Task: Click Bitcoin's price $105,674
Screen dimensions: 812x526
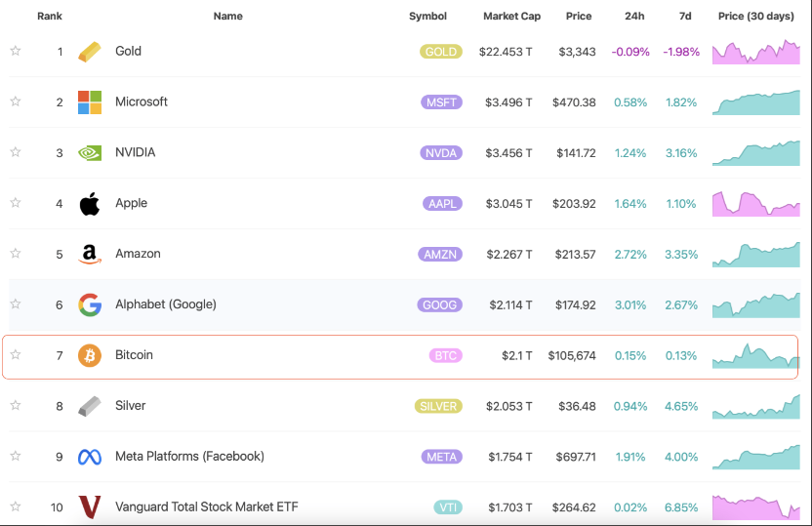Action: click(x=572, y=355)
